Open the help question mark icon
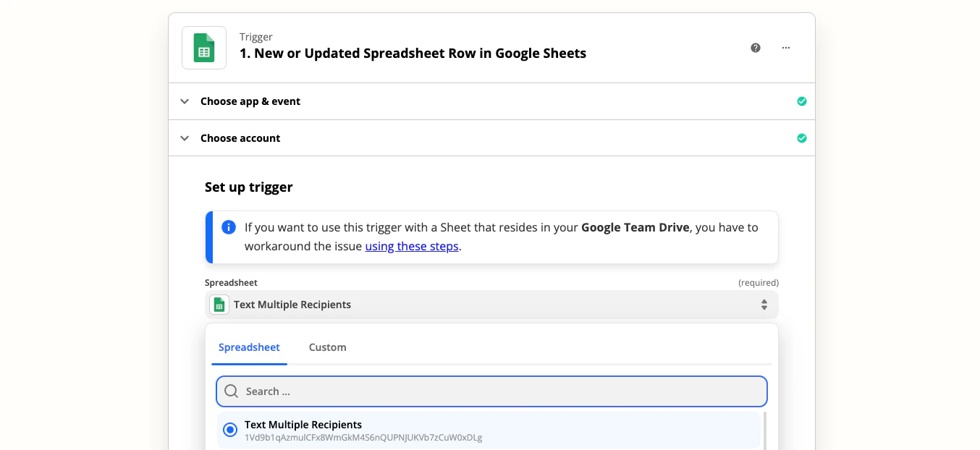This screenshot has width=980, height=450. tap(756, 47)
